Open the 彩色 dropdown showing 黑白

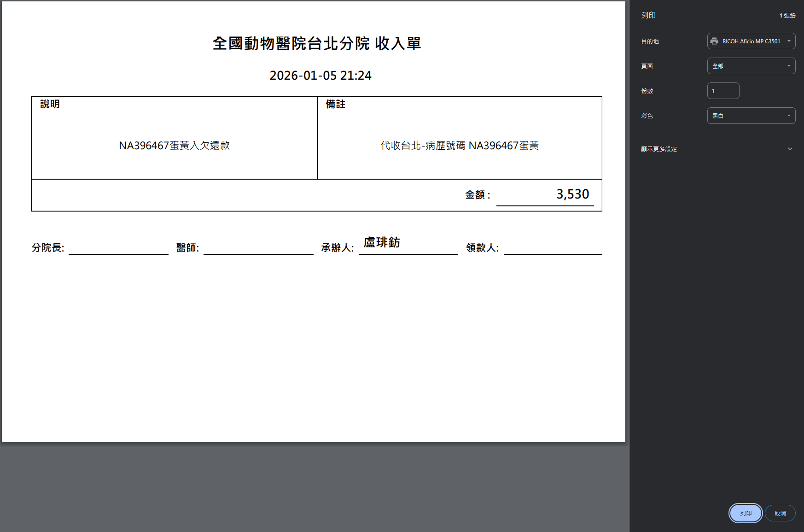point(751,116)
